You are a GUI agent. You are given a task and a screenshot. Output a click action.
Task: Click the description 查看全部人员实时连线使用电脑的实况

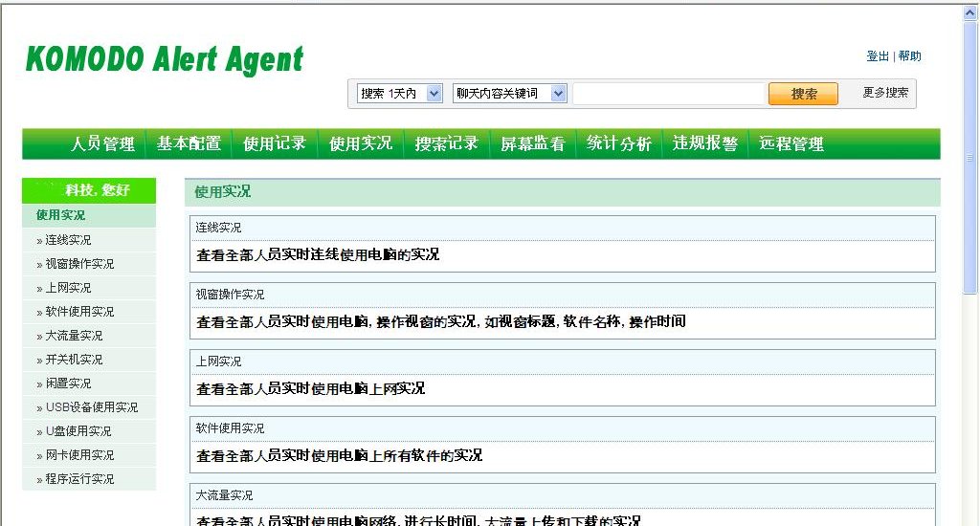pos(318,254)
